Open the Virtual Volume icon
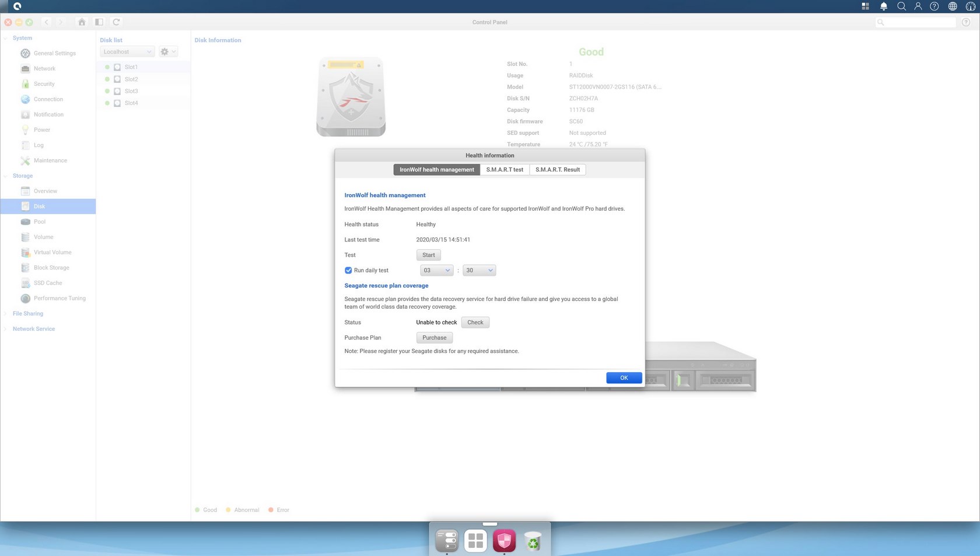The image size is (980, 556). [25, 252]
